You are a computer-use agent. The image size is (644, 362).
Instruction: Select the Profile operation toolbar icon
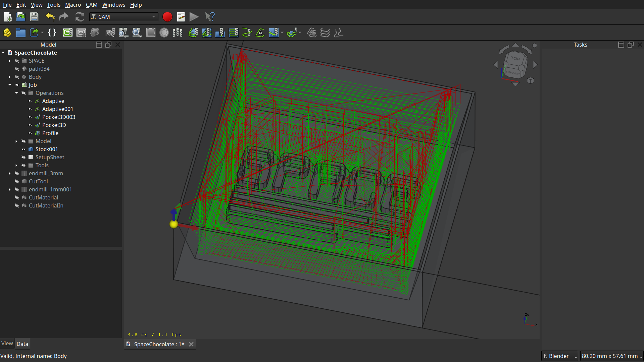coord(193,33)
